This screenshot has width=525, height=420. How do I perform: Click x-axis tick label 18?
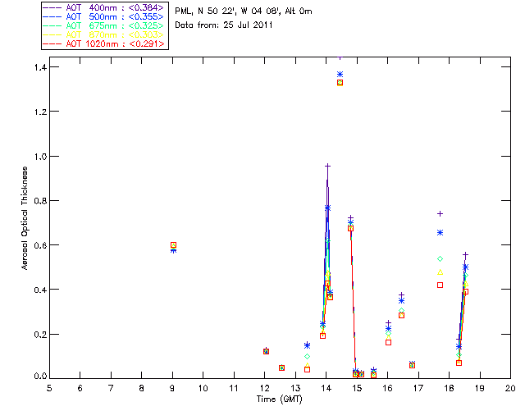click(450, 388)
